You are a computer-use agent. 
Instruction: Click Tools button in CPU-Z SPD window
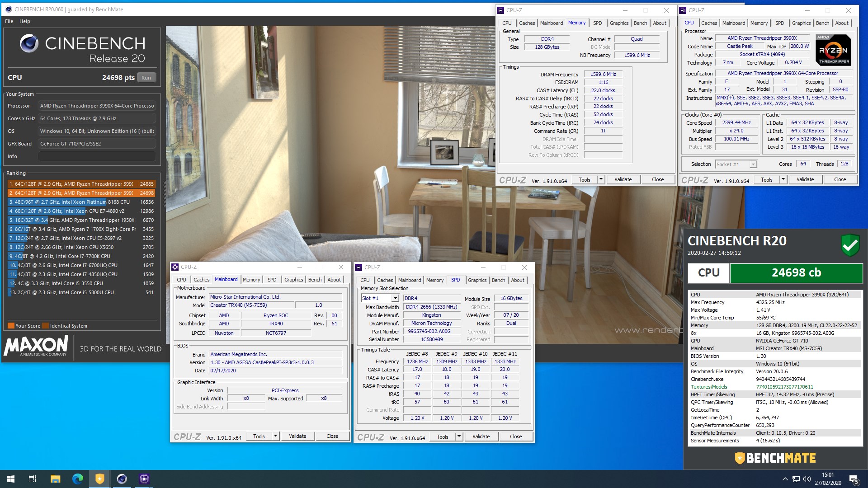pyautogui.click(x=443, y=436)
